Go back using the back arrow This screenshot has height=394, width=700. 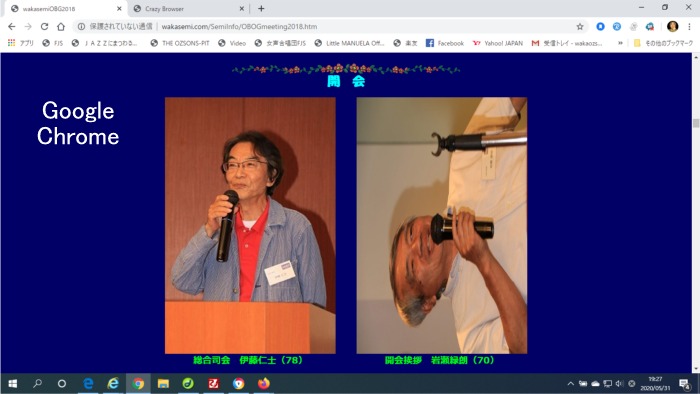pos(12,27)
